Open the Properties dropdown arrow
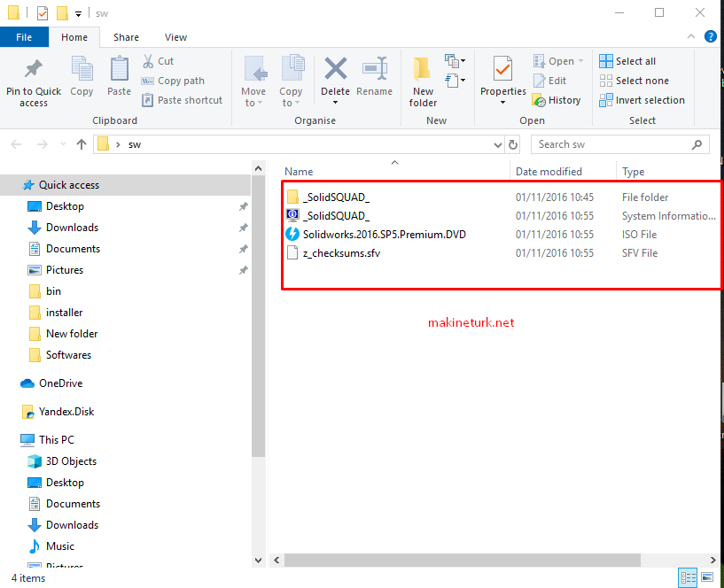Image resolution: width=724 pixels, height=588 pixels. [502, 103]
